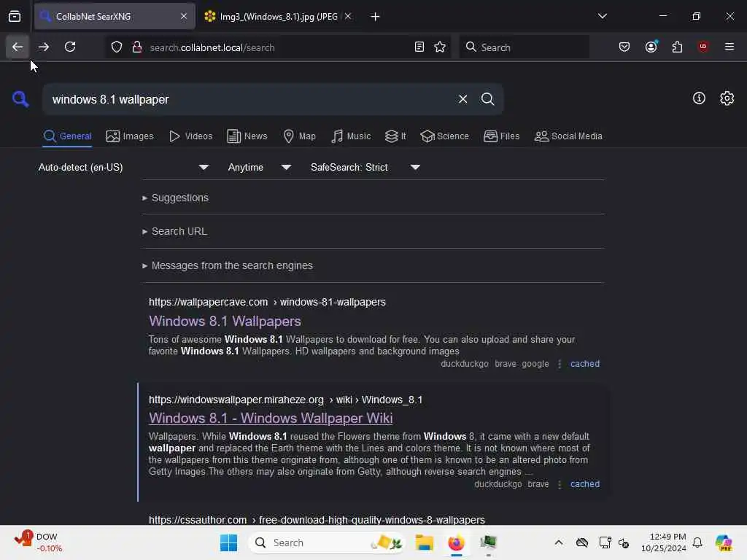Go back one page in browser
This screenshot has width=747, height=560.
pyautogui.click(x=18, y=47)
